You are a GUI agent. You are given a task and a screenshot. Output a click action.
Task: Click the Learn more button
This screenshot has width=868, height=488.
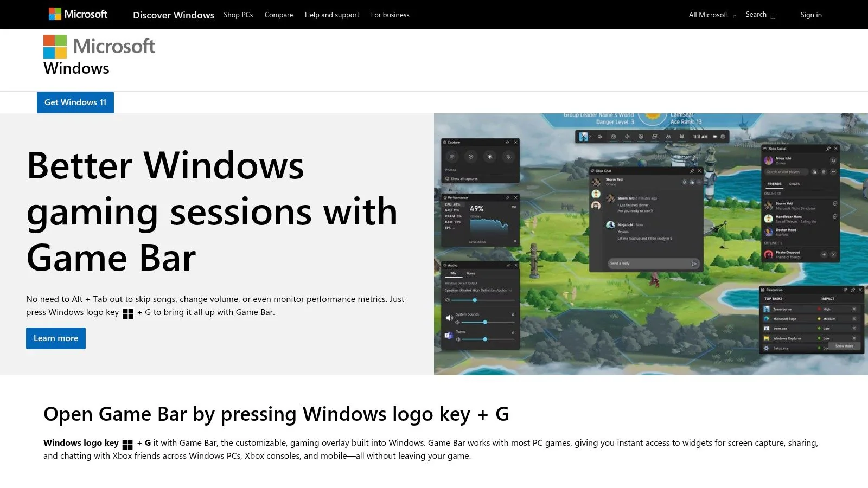(x=56, y=338)
